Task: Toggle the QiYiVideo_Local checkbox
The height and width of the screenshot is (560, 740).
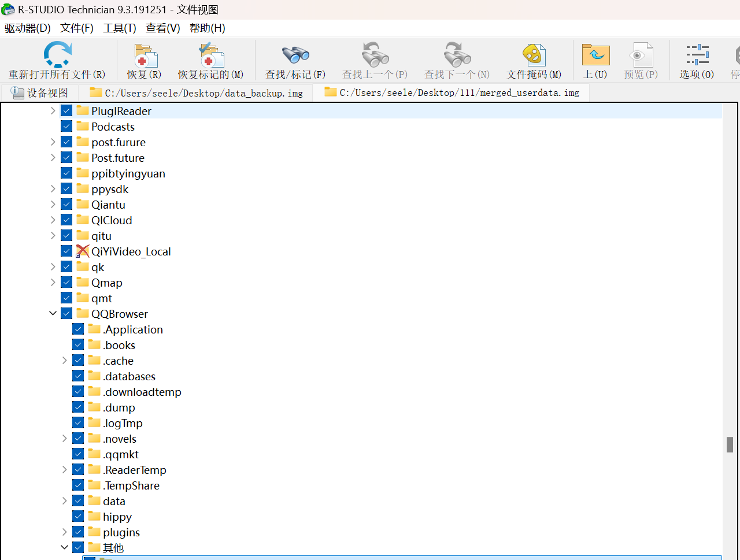Action: [66, 251]
